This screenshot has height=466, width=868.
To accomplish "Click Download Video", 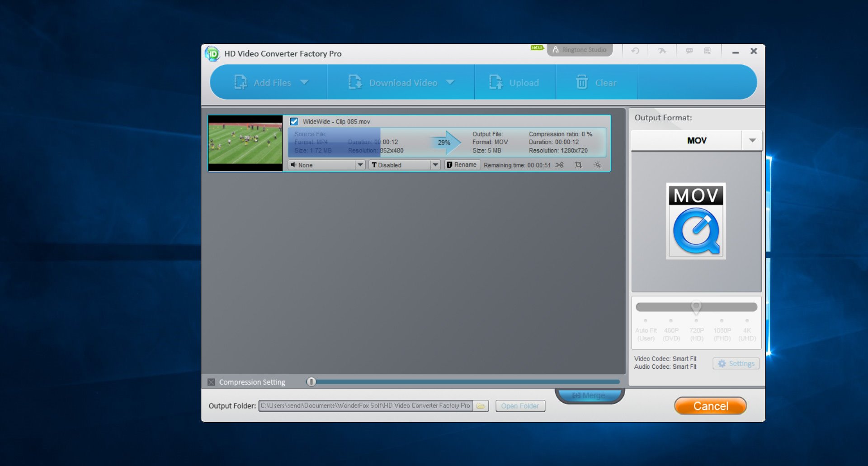I will pyautogui.click(x=393, y=82).
